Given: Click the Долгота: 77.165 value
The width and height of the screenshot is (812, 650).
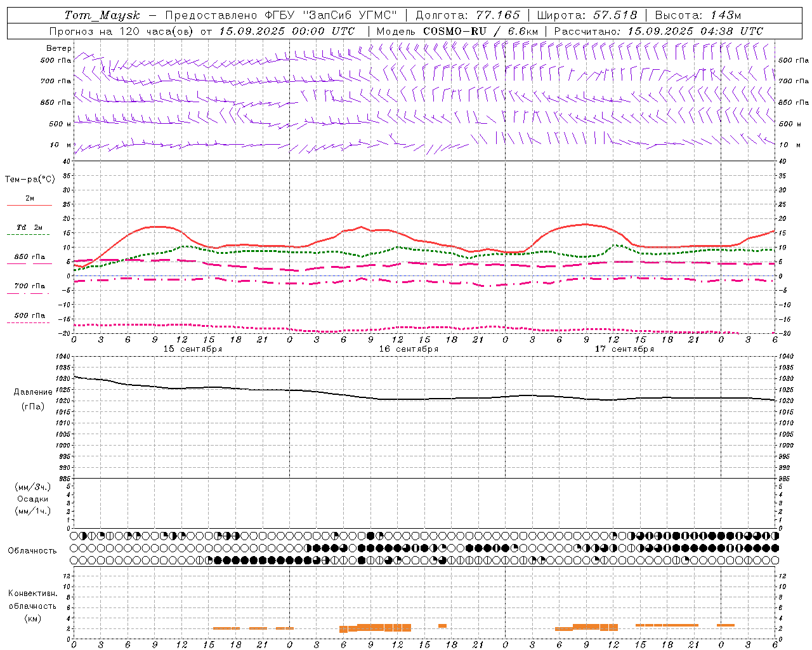Looking at the screenshot, I should (x=468, y=15).
